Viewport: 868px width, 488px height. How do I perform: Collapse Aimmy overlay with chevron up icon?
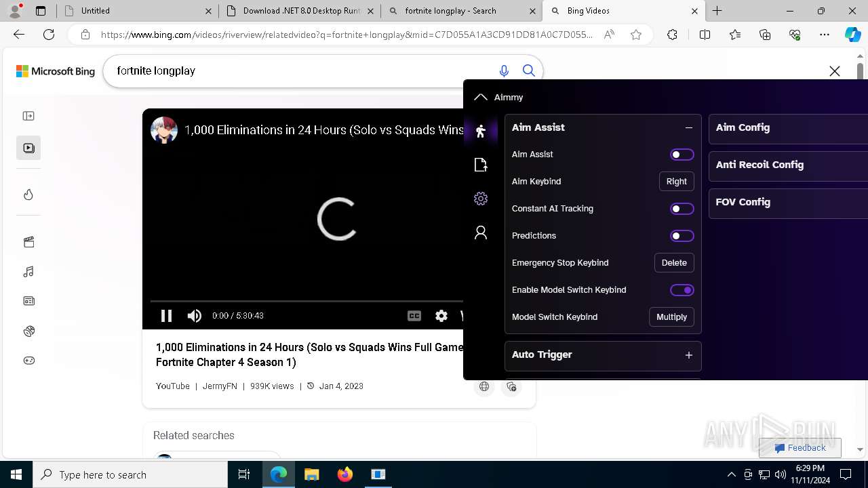coord(481,97)
